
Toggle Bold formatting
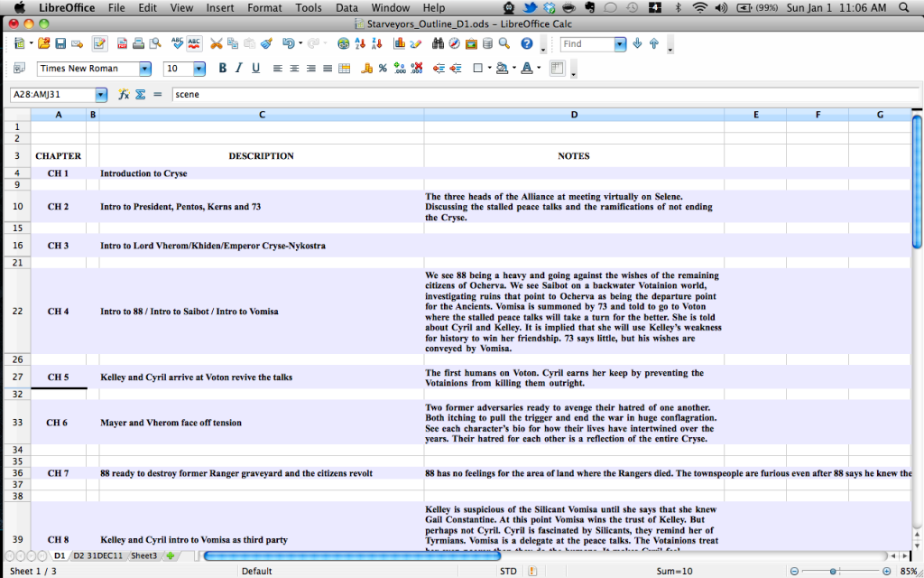click(x=222, y=68)
